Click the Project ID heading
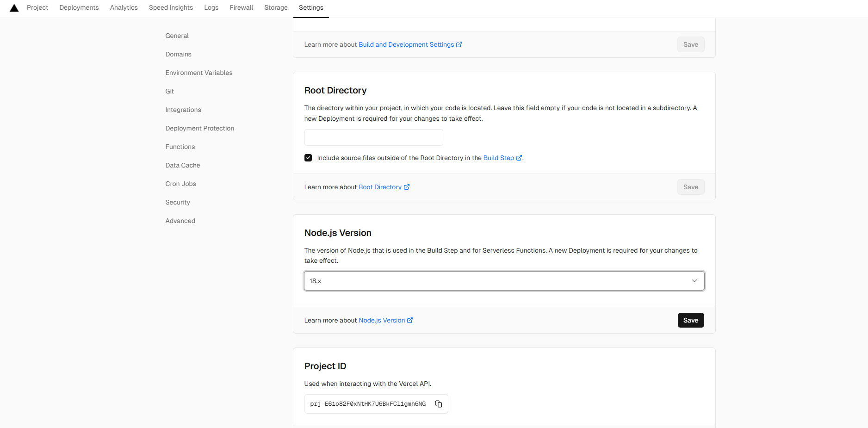 [x=325, y=366]
